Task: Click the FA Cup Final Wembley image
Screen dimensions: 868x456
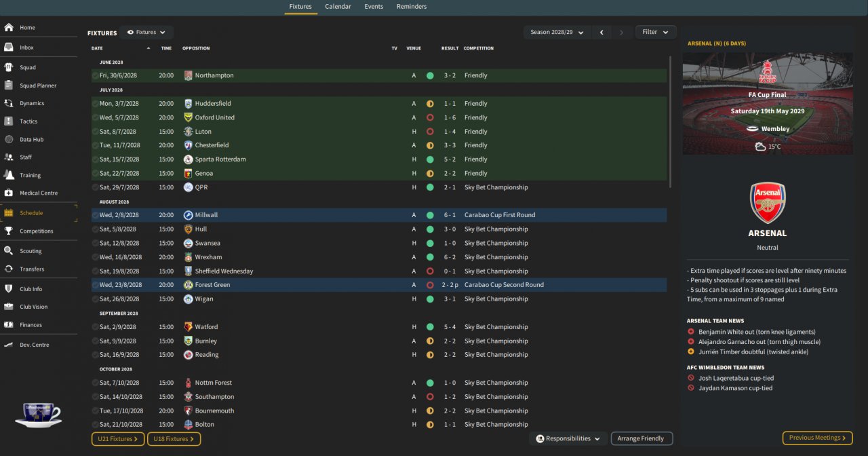Action: pyautogui.click(x=768, y=104)
